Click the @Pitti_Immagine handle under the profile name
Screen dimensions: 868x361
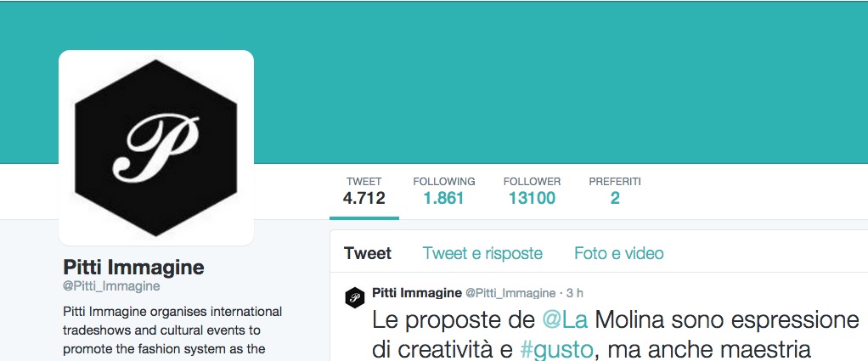[111, 286]
